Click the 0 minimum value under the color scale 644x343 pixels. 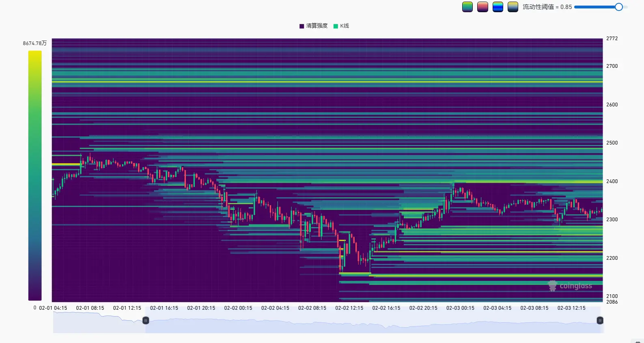35,308
